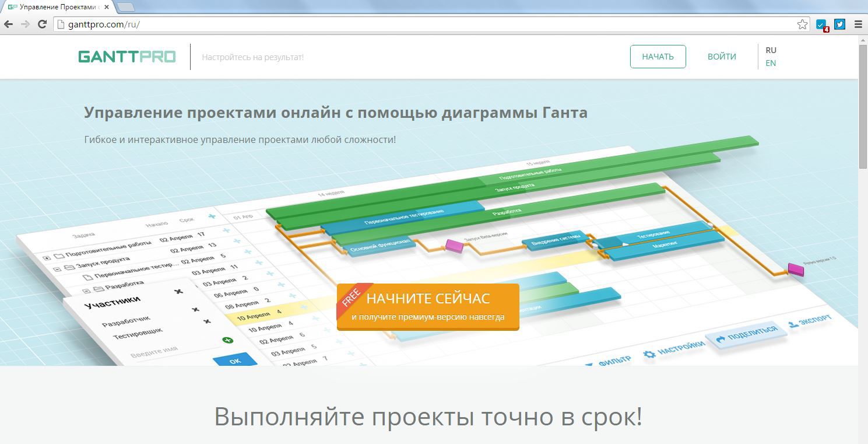
Task: Click the Экспорт export icon
Action: (793, 324)
